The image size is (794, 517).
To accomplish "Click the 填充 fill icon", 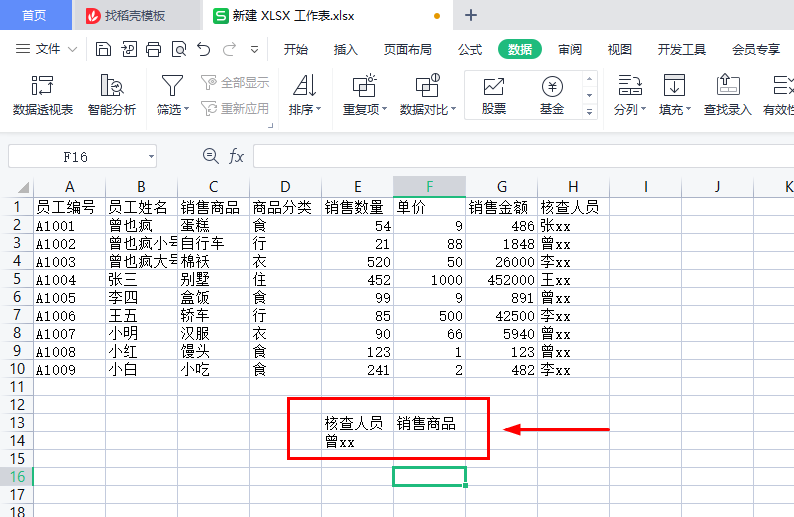I will (674, 86).
